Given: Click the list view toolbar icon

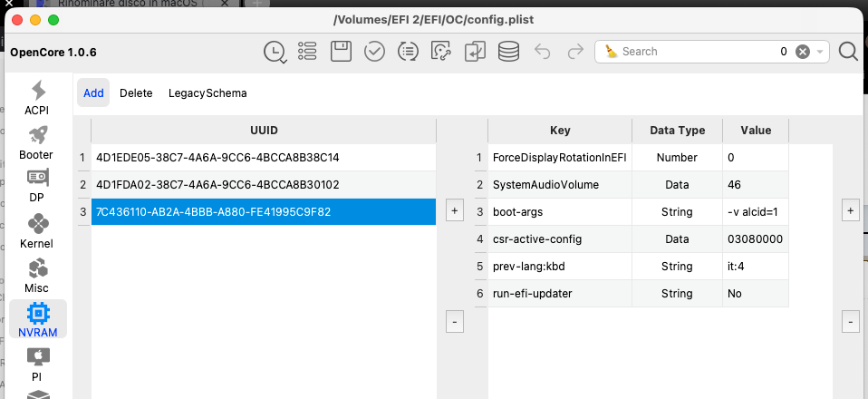Looking at the screenshot, I should tap(307, 52).
